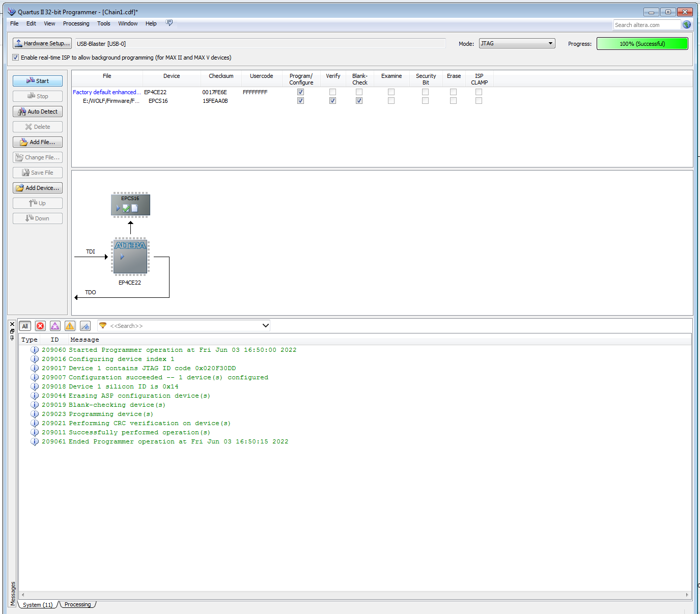Open the Processing menu

pyautogui.click(x=76, y=23)
